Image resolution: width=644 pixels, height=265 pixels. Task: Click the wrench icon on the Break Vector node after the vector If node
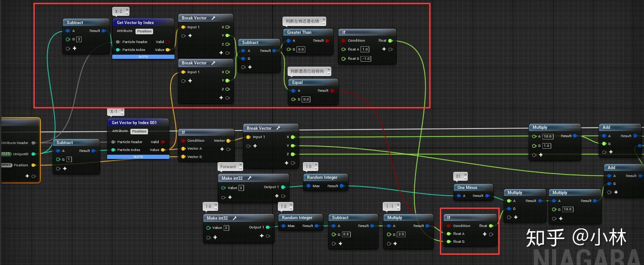click(278, 128)
